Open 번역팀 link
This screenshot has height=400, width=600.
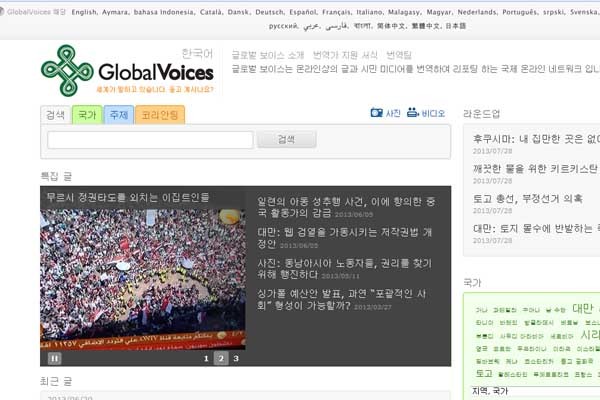point(399,55)
